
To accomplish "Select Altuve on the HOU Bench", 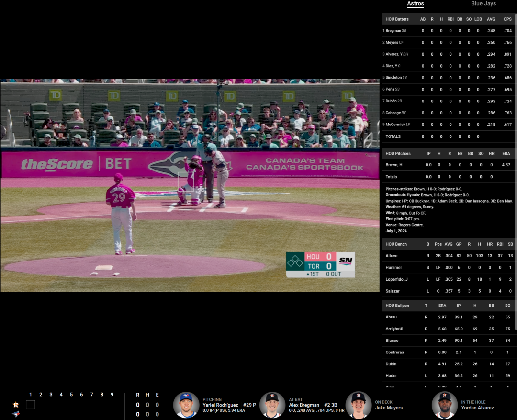I will [x=392, y=256].
